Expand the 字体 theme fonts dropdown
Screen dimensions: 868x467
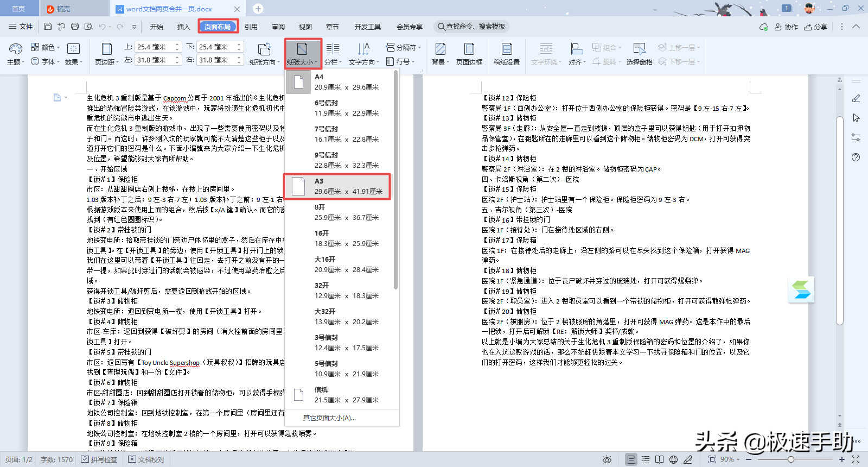point(46,61)
